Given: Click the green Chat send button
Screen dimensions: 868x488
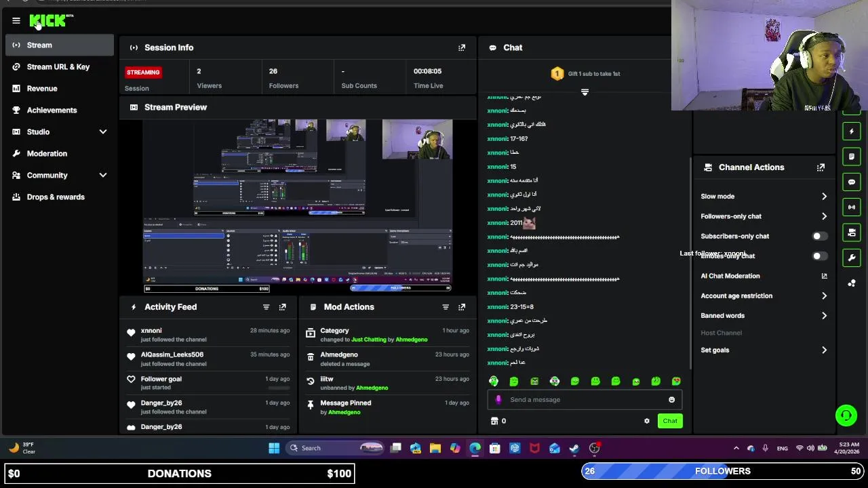Looking at the screenshot, I should pos(670,421).
